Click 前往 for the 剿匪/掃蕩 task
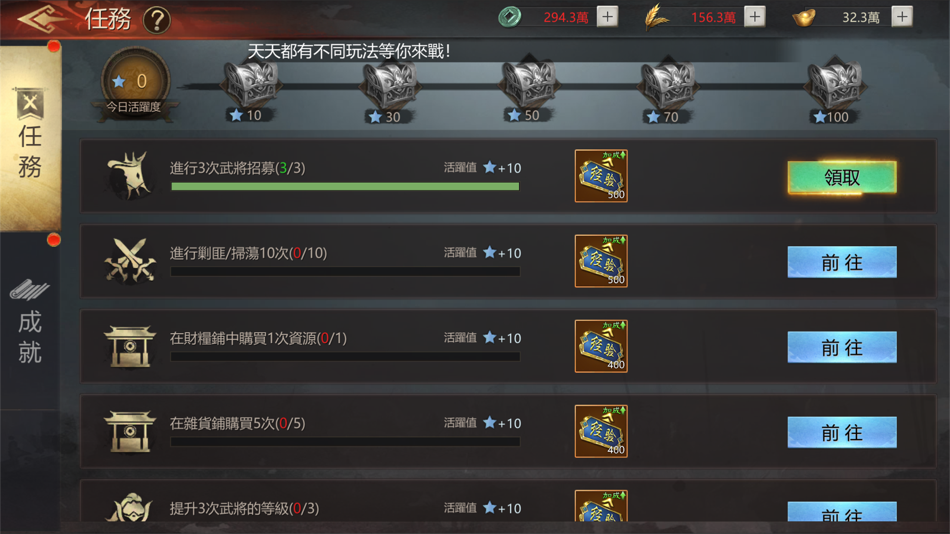This screenshot has height=534, width=950. [x=842, y=262]
